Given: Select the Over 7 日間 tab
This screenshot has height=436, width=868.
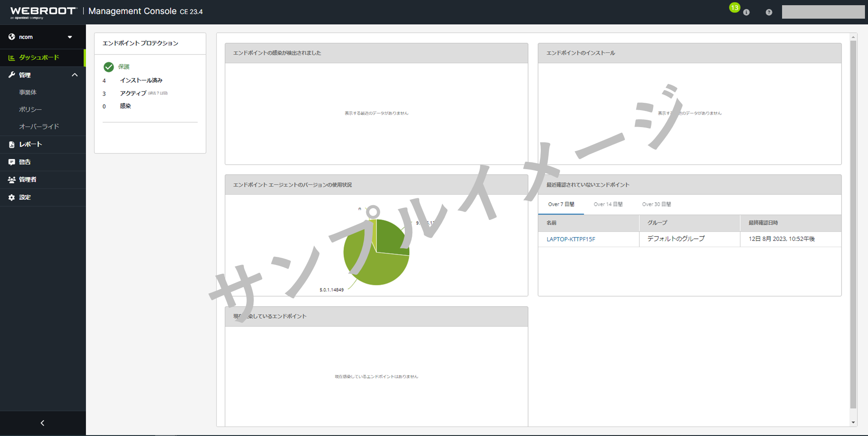Looking at the screenshot, I should (x=561, y=204).
